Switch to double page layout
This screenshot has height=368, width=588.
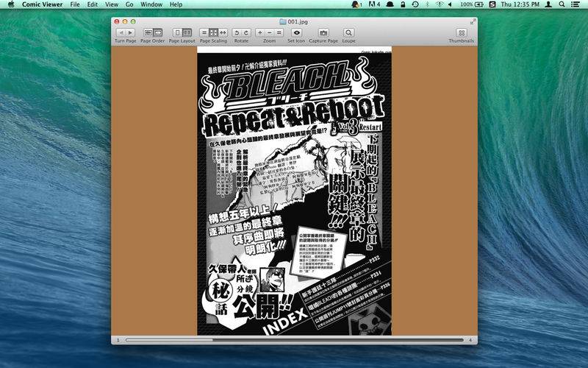(187, 32)
